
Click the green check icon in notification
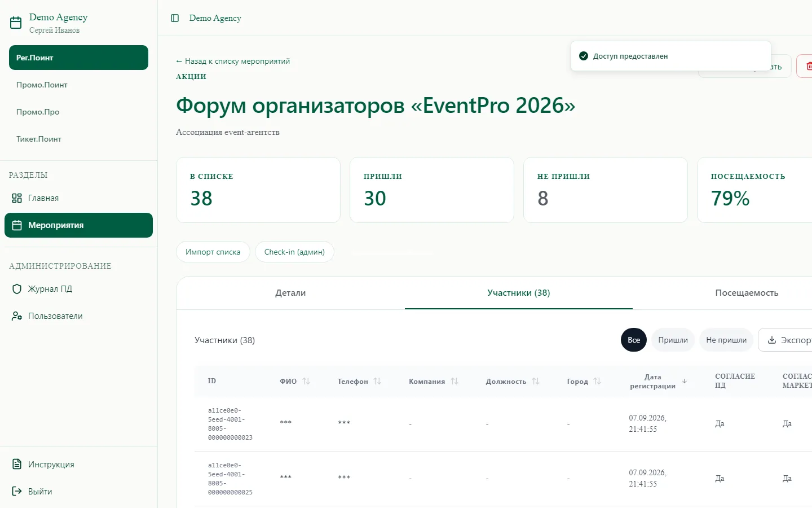584,56
